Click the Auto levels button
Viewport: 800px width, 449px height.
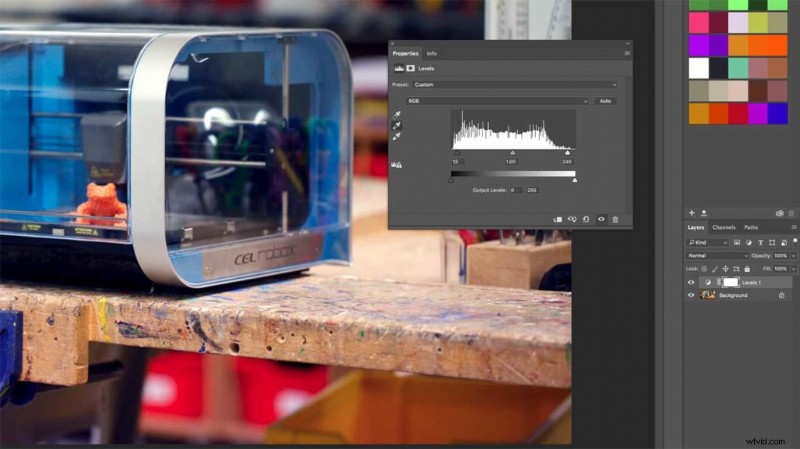click(x=605, y=101)
